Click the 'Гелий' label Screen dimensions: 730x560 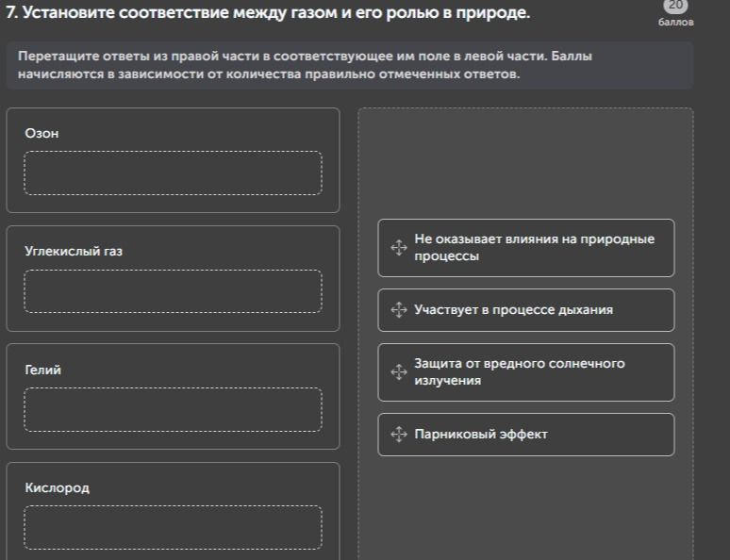[42, 371]
